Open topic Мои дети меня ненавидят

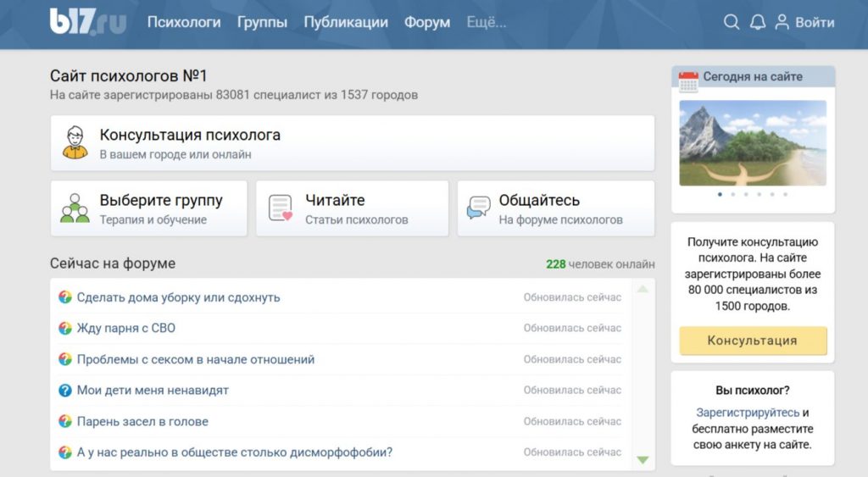pyautogui.click(x=153, y=390)
